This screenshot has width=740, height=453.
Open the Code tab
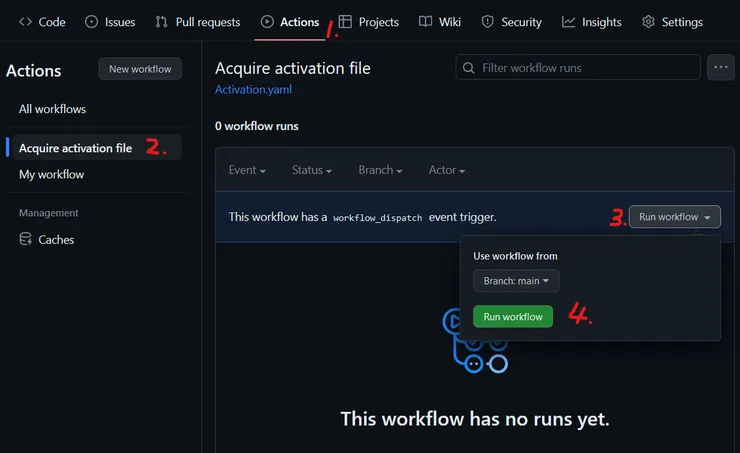42,22
